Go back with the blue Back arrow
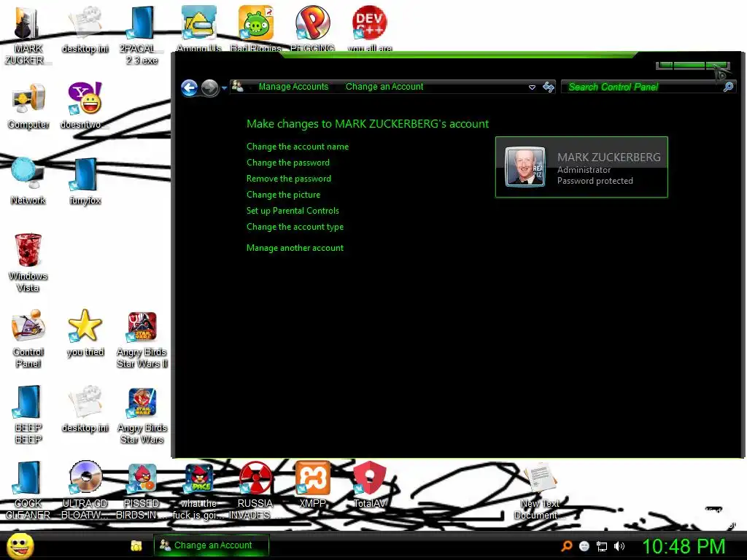This screenshot has width=747, height=560. [x=189, y=87]
